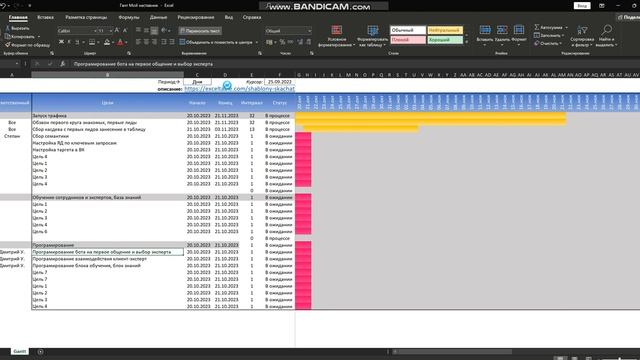
Task: Click the Insert Function fx button
Action: coord(62,64)
